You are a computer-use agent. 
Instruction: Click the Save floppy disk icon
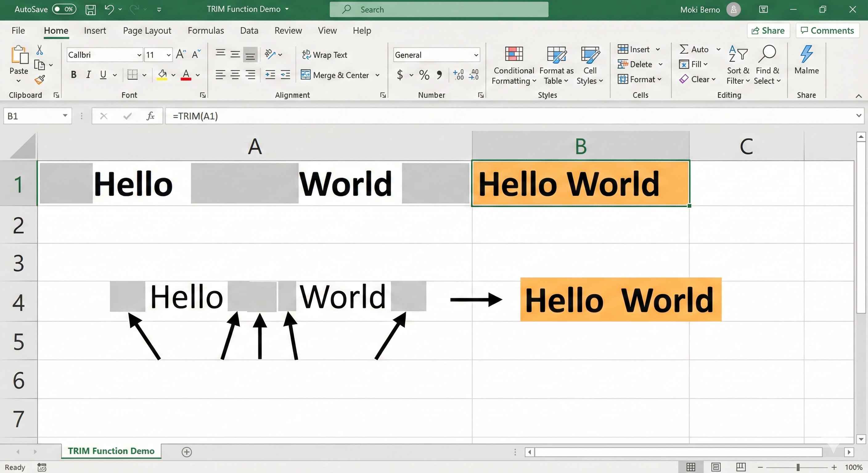click(90, 10)
